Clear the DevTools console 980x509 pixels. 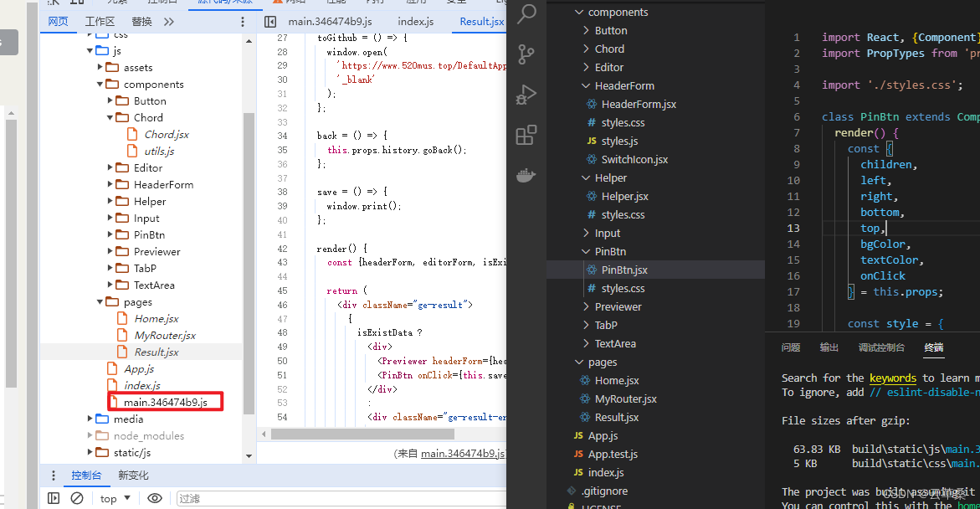tap(76, 498)
